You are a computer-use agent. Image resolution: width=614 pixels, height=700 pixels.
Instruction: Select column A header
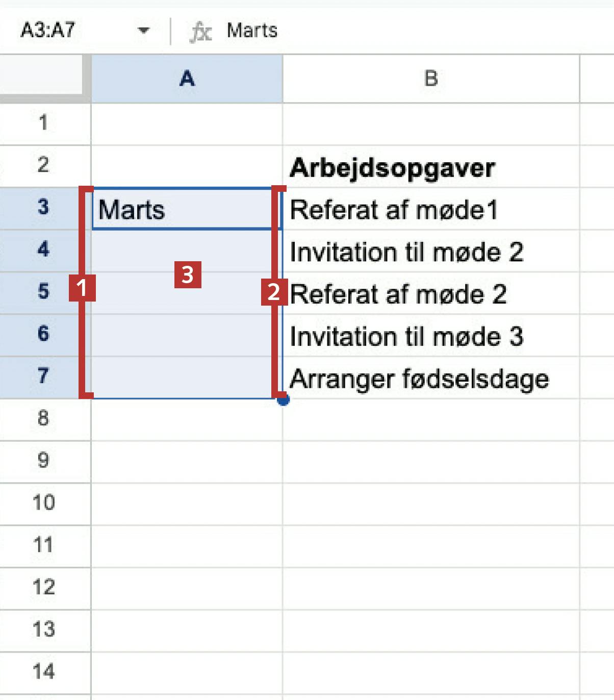[187, 79]
